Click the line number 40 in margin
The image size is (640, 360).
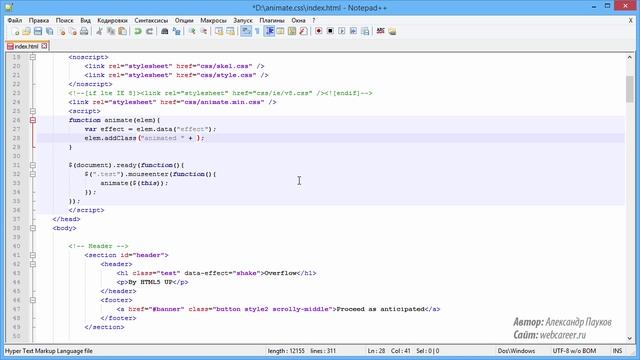[x=16, y=246]
